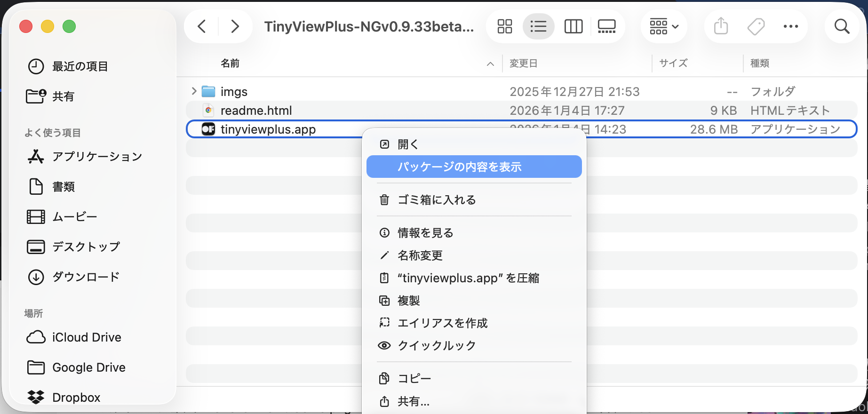Switch to gallery view
Image resolution: width=868 pixels, height=414 pixels.
click(x=606, y=26)
